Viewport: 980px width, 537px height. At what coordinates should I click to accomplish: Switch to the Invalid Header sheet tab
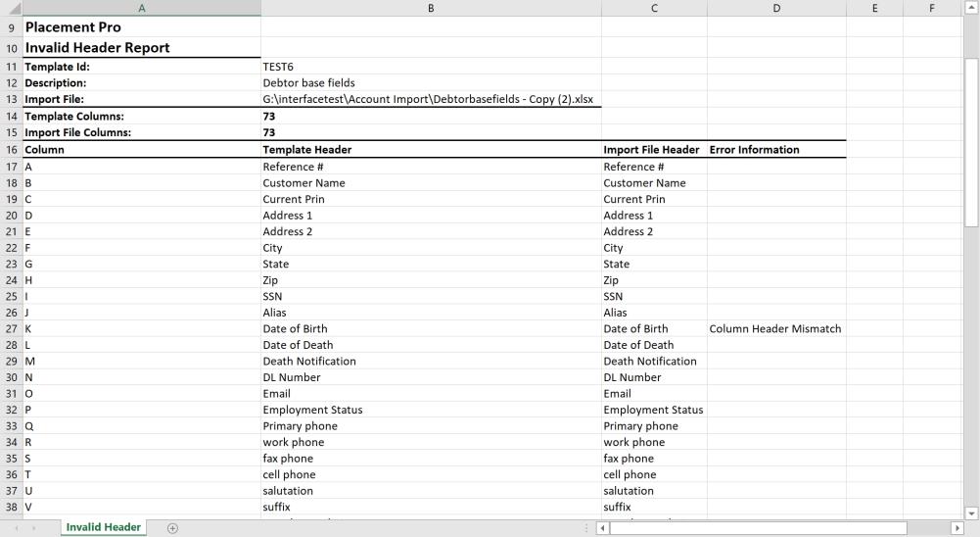pos(103,527)
